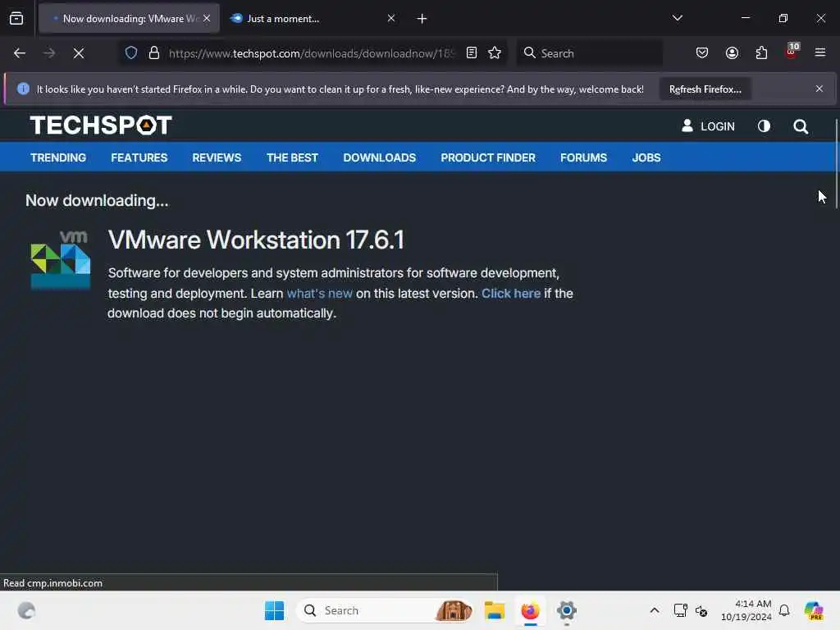Close the Just a moment tab
Image resolution: width=840 pixels, height=630 pixels.
coord(391,18)
